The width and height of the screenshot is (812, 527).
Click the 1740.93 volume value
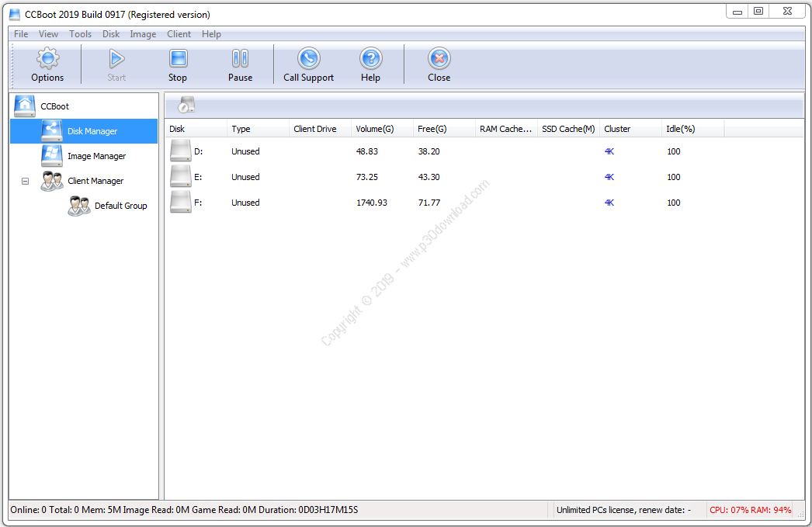372,203
